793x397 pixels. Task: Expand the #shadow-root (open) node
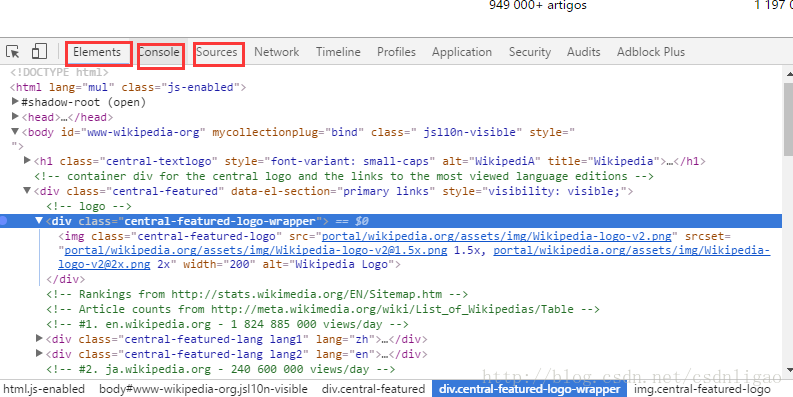16,102
